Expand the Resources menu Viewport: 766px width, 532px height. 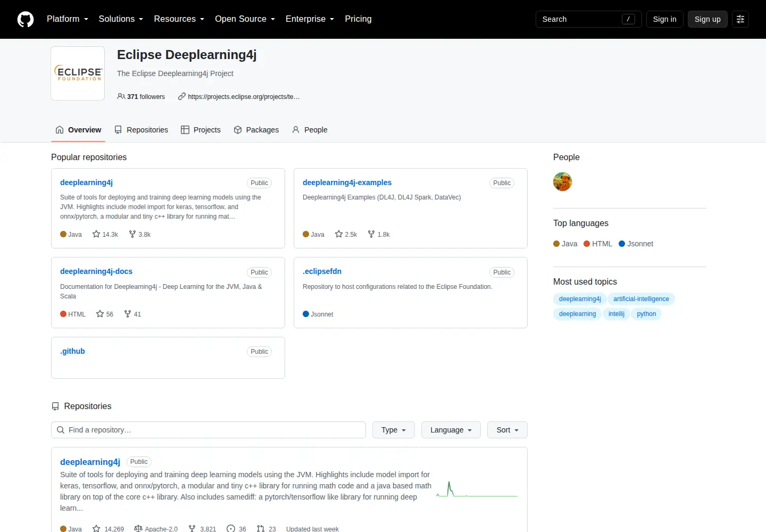[179, 19]
